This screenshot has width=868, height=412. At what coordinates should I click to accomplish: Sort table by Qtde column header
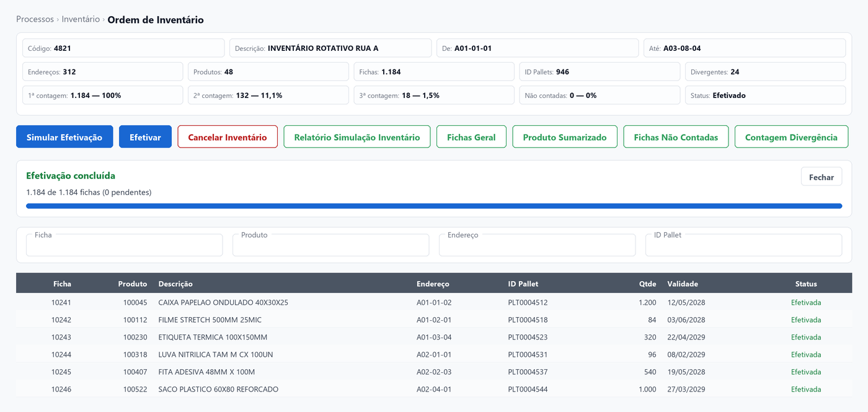[647, 284]
